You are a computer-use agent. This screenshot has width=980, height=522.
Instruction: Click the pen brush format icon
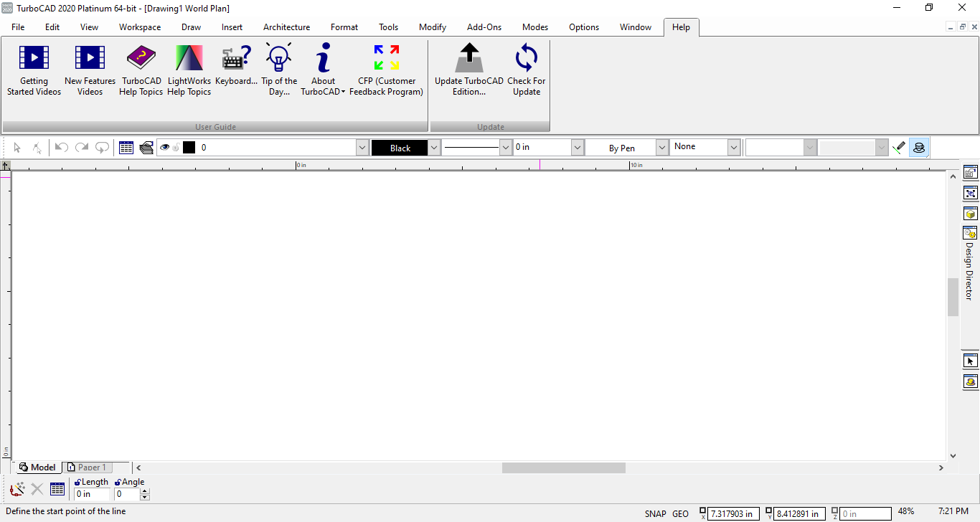coord(899,148)
